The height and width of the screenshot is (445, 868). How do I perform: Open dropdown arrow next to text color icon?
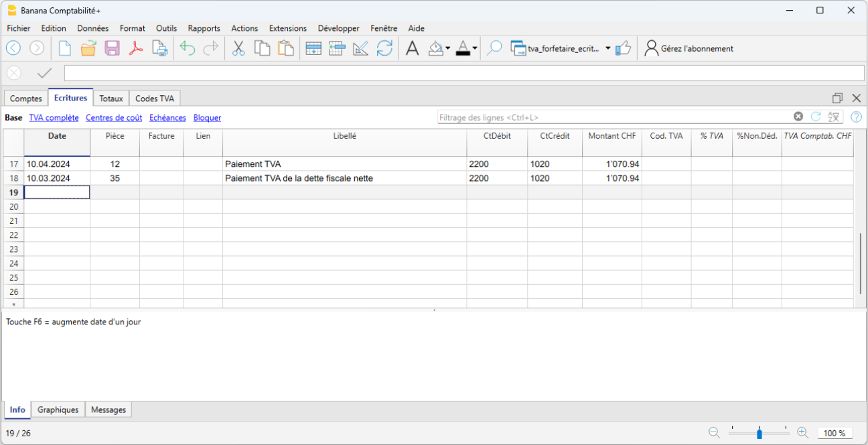coord(475,48)
